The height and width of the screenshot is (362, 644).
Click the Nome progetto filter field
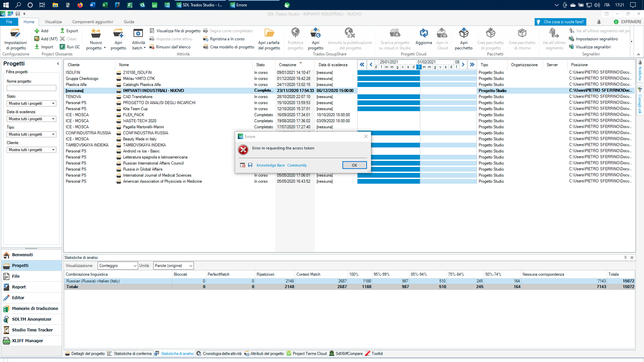(x=32, y=88)
